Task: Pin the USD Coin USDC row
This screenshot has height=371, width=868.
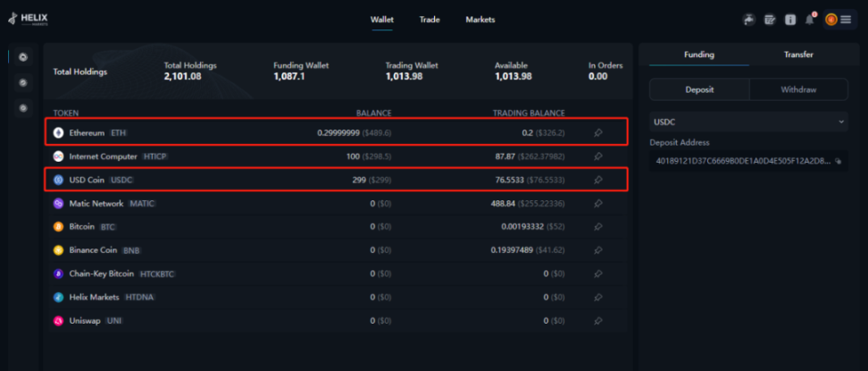Action: coord(597,181)
